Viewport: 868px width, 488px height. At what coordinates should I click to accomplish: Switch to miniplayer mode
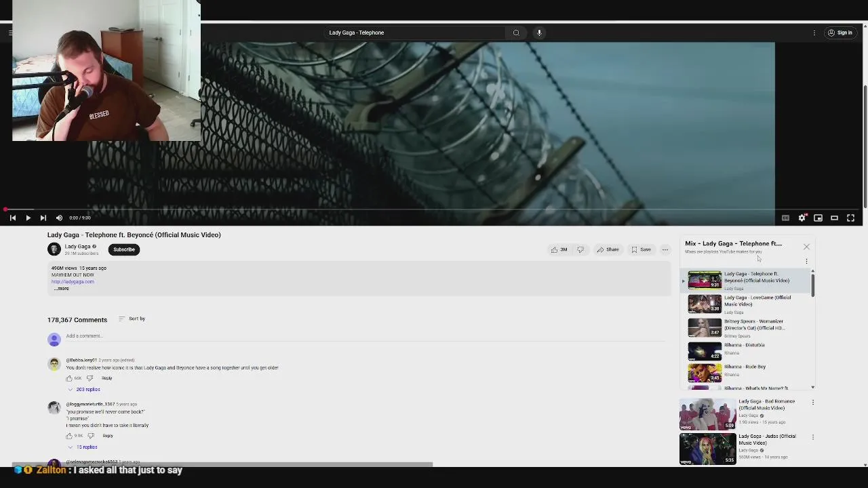click(818, 218)
